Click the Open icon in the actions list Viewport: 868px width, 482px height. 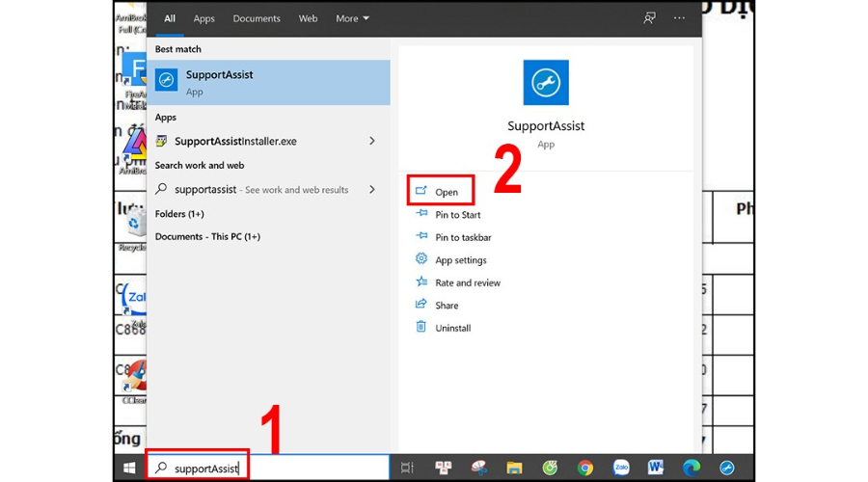click(x=421, y=191)
